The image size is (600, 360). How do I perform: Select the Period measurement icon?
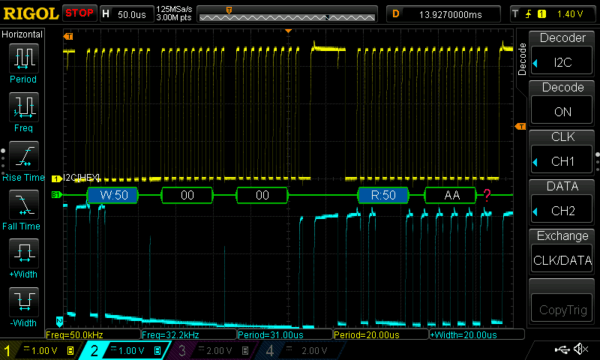[x=23, y=58]
